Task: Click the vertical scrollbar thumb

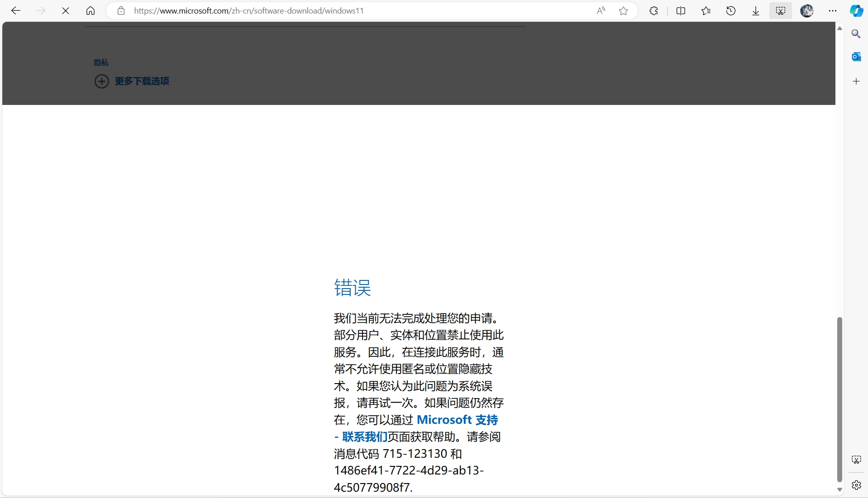Action: pyautogui.click(x=839, y=399)
